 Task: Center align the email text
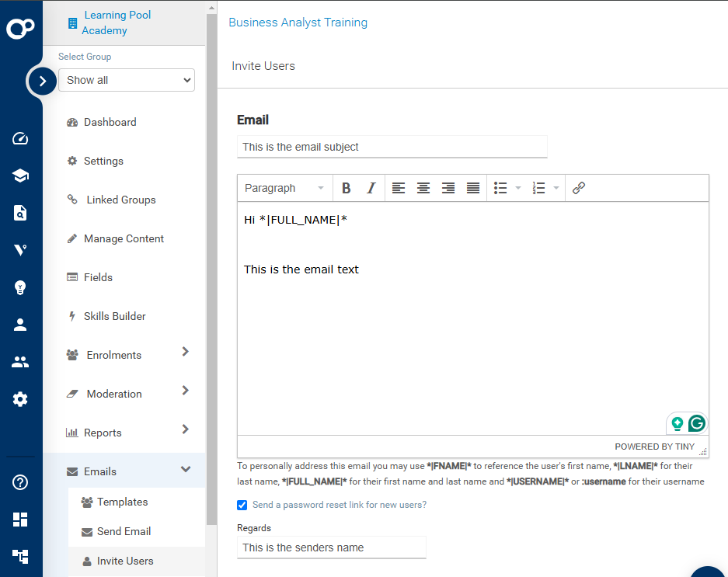tap(423, 188)
